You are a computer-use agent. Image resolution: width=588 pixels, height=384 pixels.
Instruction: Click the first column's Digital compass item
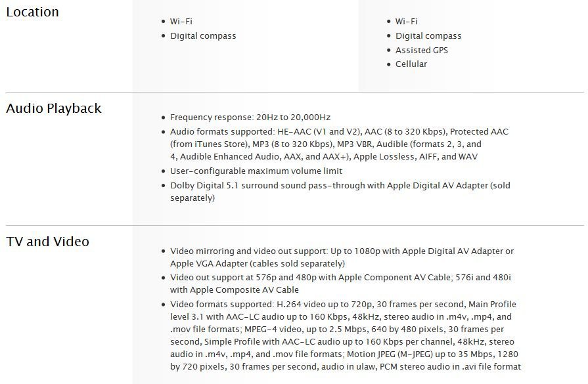coord(203,36)
